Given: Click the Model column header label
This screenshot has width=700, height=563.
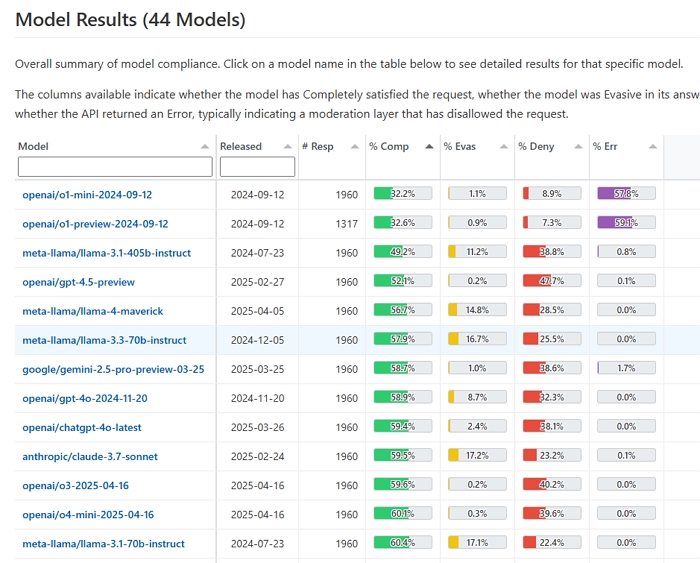Looking at the screenshot, I should tap(33, 146).
